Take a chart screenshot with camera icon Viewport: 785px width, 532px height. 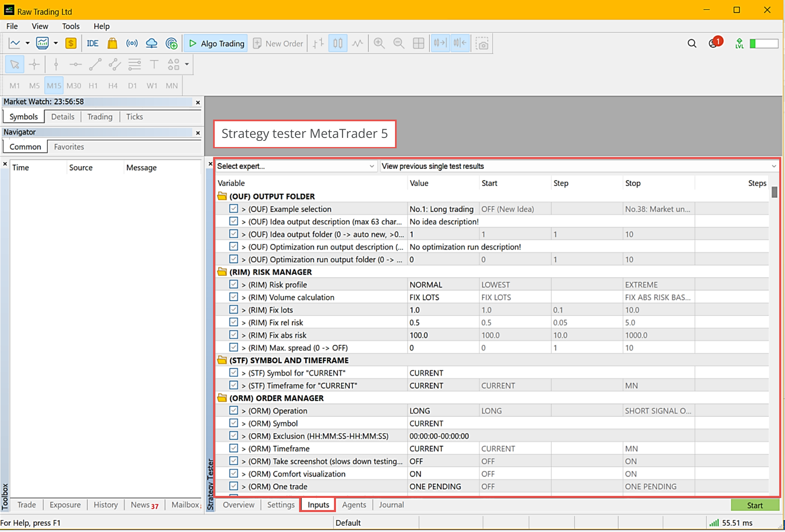pyautogui.click(x=482, y=43)
